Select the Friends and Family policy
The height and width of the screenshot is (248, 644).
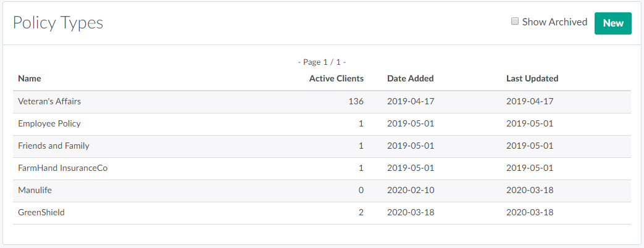point(54,146)
